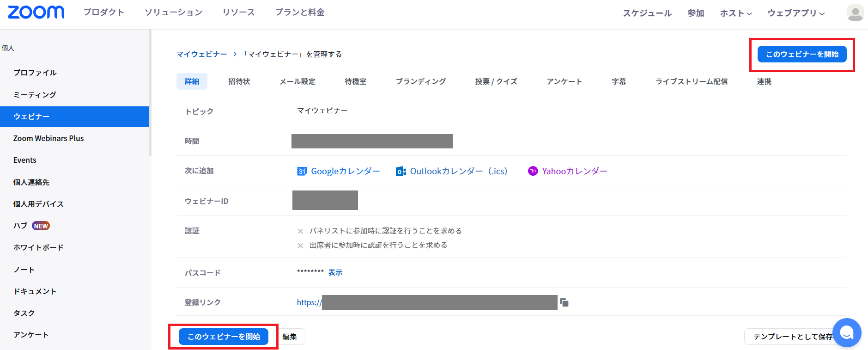Click テンプレートとして保存 button
This screenshot has width=868, height=350.
click(x=792, y=337)
